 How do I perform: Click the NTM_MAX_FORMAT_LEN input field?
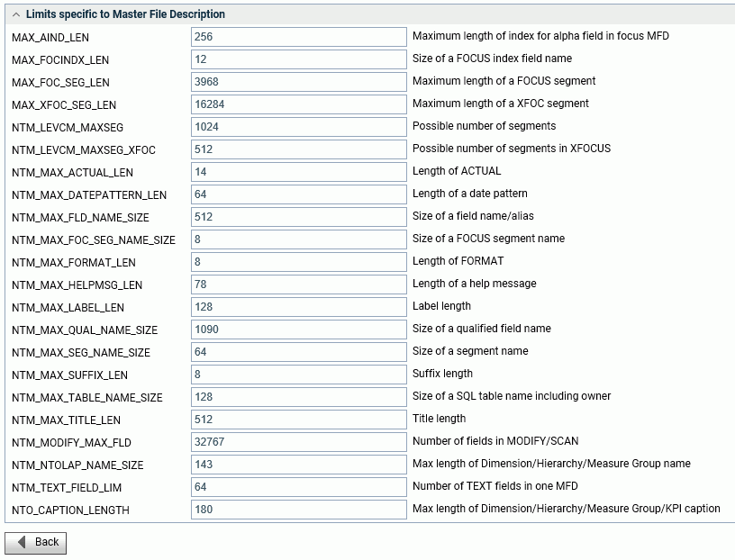pos(299,262)
